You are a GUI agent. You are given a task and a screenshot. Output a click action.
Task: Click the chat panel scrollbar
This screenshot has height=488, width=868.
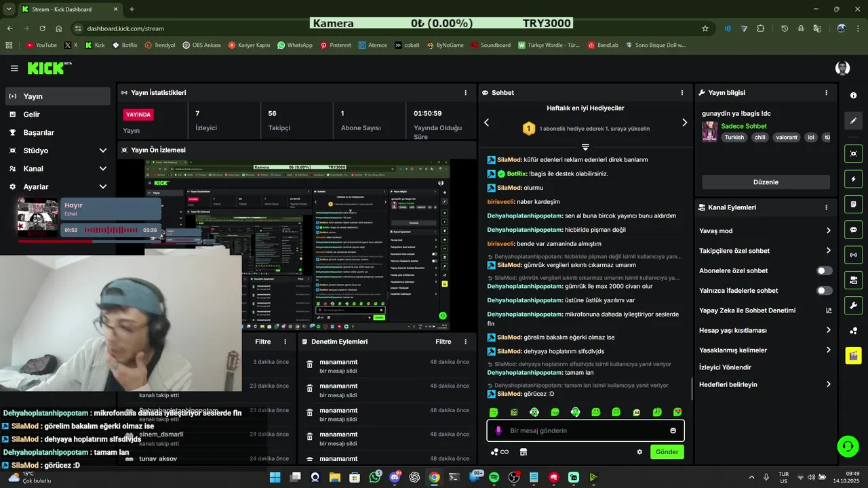(692, 389)
